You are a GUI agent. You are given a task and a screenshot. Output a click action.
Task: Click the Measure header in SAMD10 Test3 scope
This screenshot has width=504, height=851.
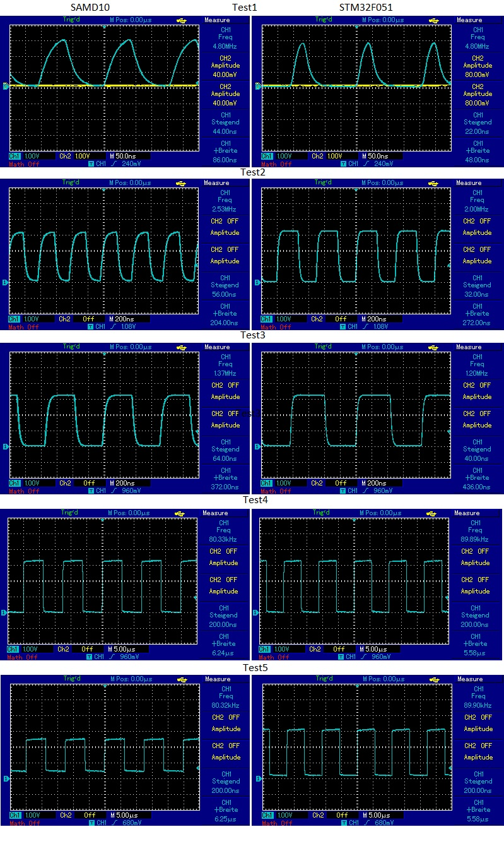pos(217,347)
